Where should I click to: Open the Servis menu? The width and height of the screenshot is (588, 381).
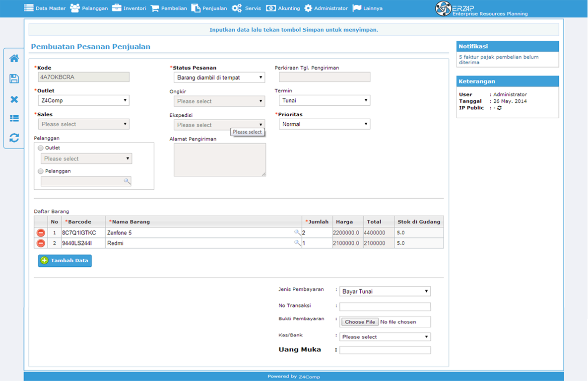(x=247, y=8)
